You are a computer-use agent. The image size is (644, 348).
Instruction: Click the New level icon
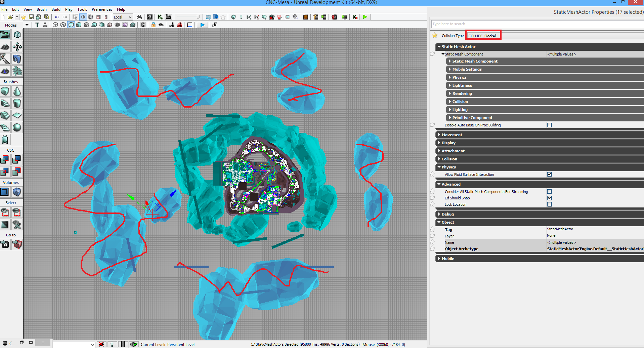[x=3, y=17]
